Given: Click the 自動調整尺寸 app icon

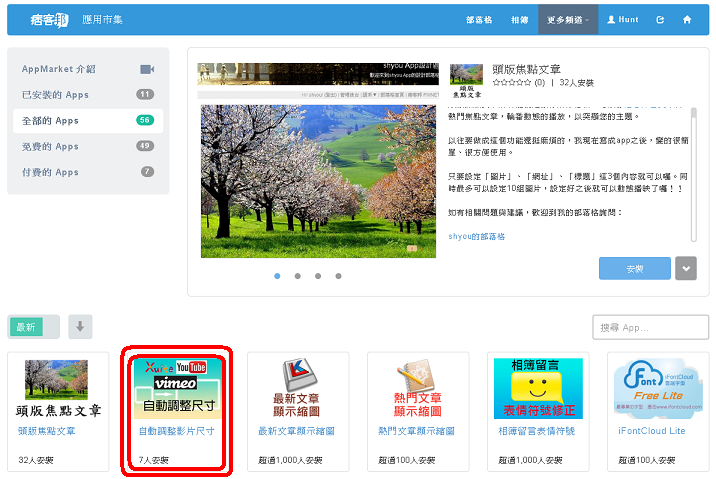Looking at the screenshot, I should point(177,389).
